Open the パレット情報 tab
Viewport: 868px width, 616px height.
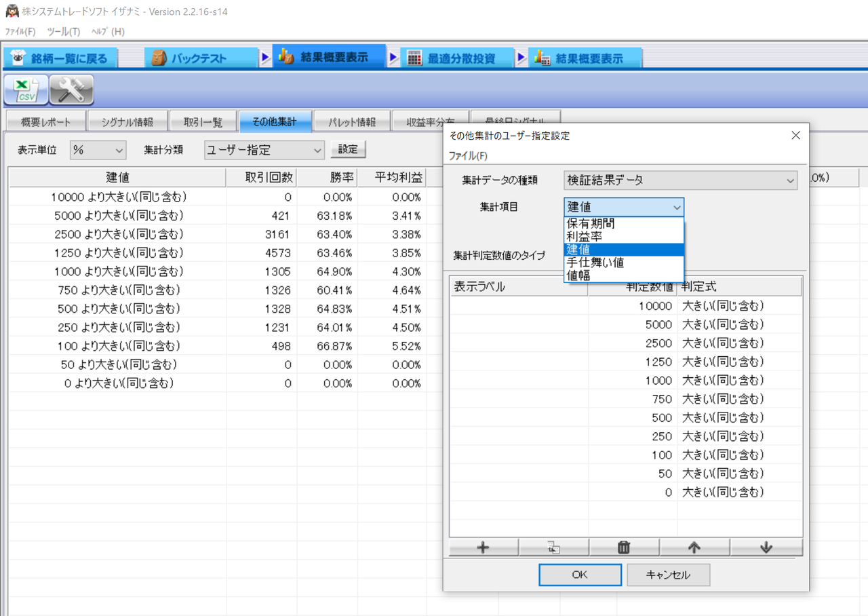(x=352, y=122)
